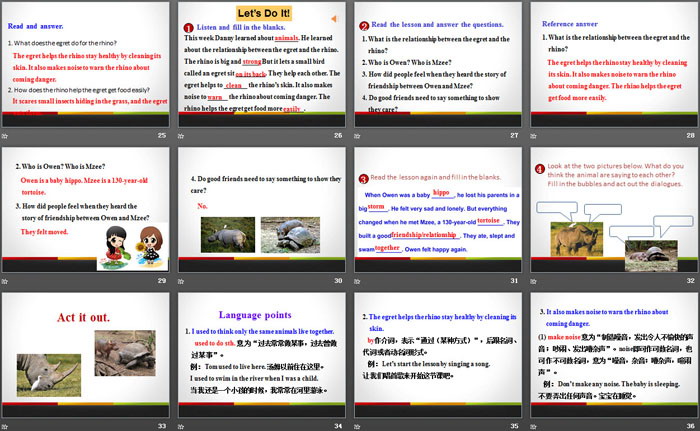Select the 'Who is Owen? Who is Mzee?' slide
This screenshot has height=431, width=700.
pyautogui.click(x=86, y=210)
